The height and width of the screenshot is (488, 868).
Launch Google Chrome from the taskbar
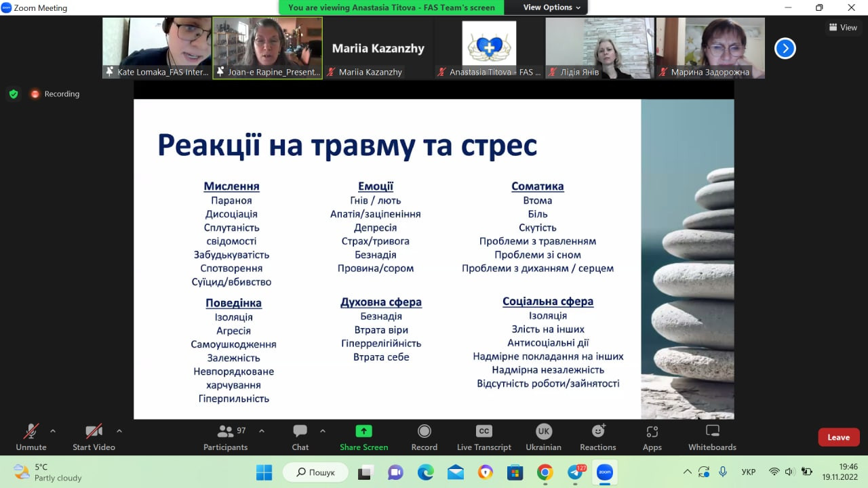tap(545, 472)
